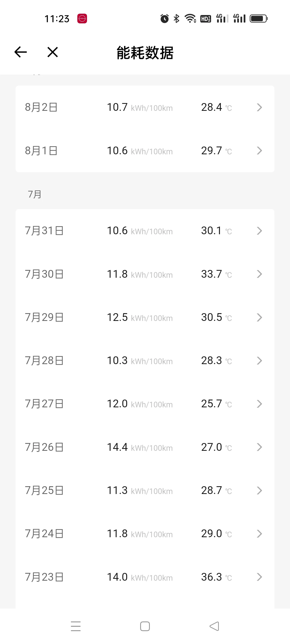Image resolution: width=290 pixels, height=644 pixels.
Task: Tap the alarm clock status icon
Action: click(165, 19)
